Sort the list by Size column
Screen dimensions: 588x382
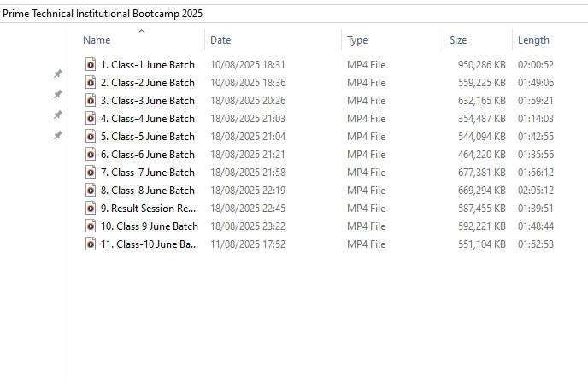click(458, 40)
